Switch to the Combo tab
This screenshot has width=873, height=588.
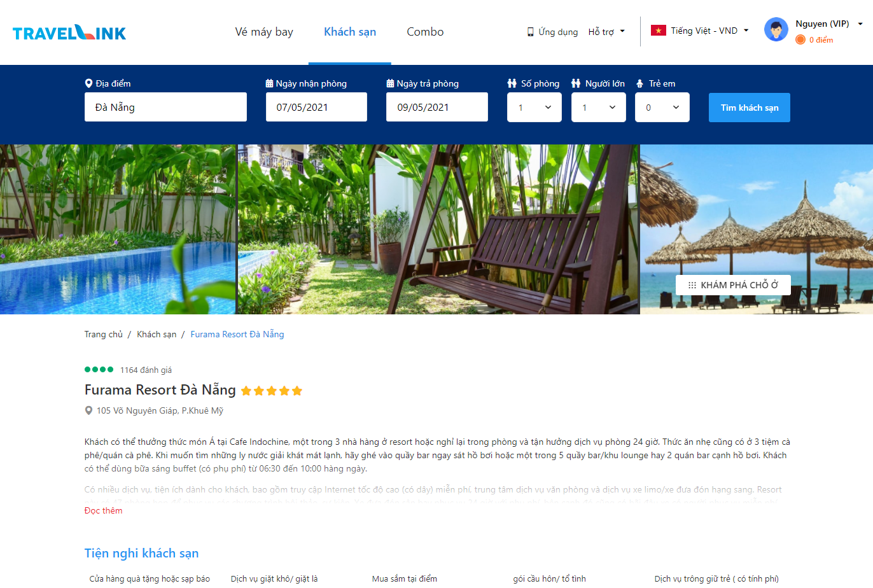pyautogui.click(x=425, y=32)
